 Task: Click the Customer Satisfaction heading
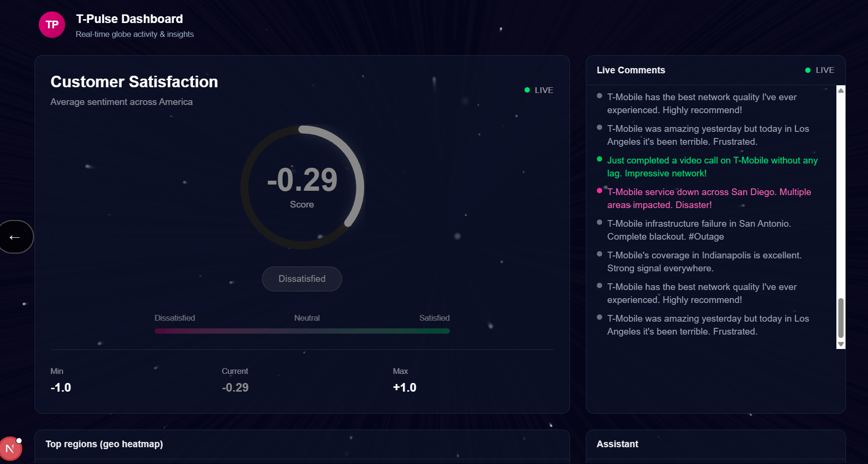[134, 82]
